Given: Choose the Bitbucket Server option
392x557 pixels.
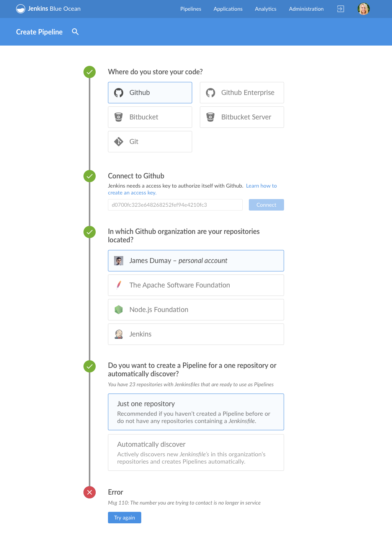Looking at the screenshot, I should pos(242,117).
